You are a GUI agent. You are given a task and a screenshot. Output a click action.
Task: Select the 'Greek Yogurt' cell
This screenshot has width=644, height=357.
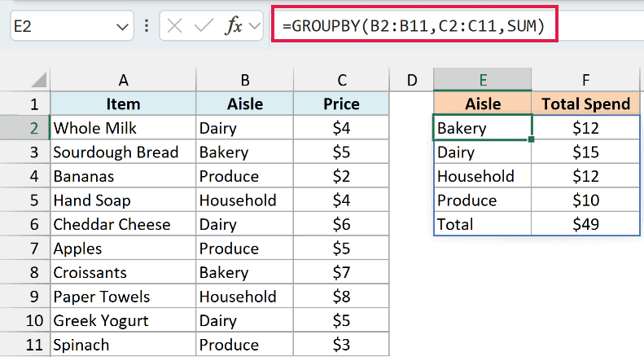click(123, 320)
